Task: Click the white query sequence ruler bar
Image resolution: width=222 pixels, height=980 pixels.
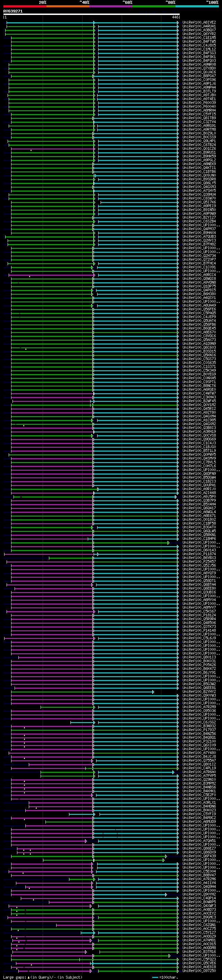Action: [x=91, y=15]
